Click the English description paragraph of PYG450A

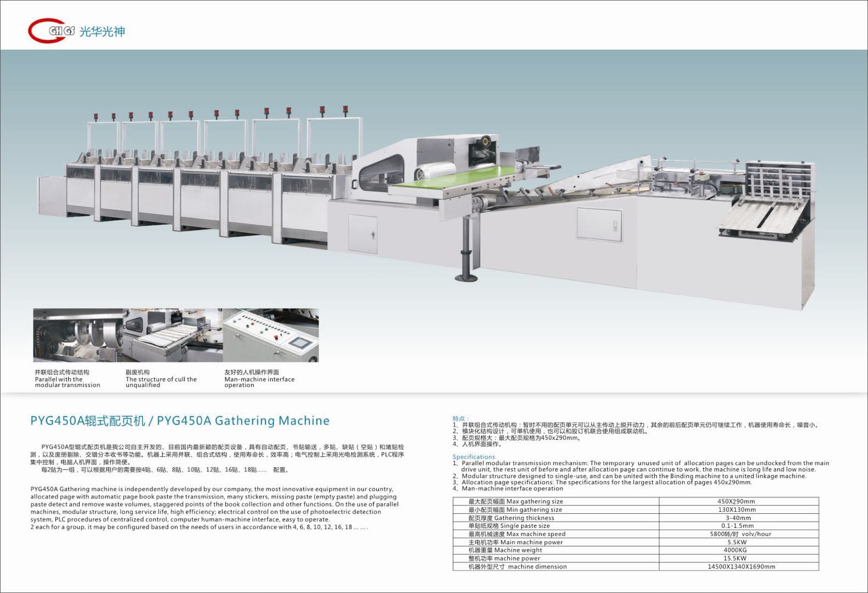[x=214, y=508]
